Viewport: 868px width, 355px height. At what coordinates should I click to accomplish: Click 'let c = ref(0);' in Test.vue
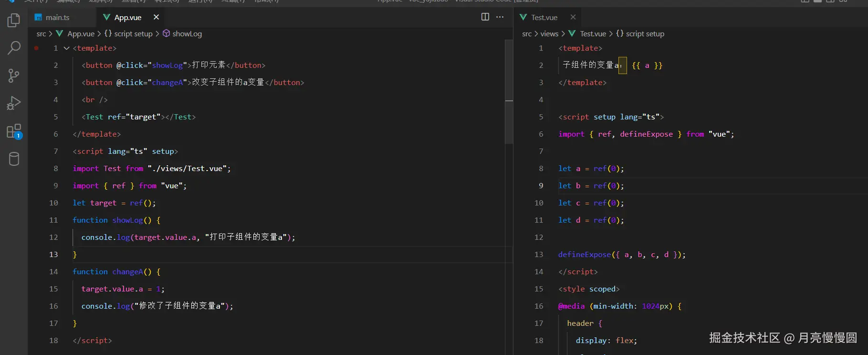(x=591, y=203)
